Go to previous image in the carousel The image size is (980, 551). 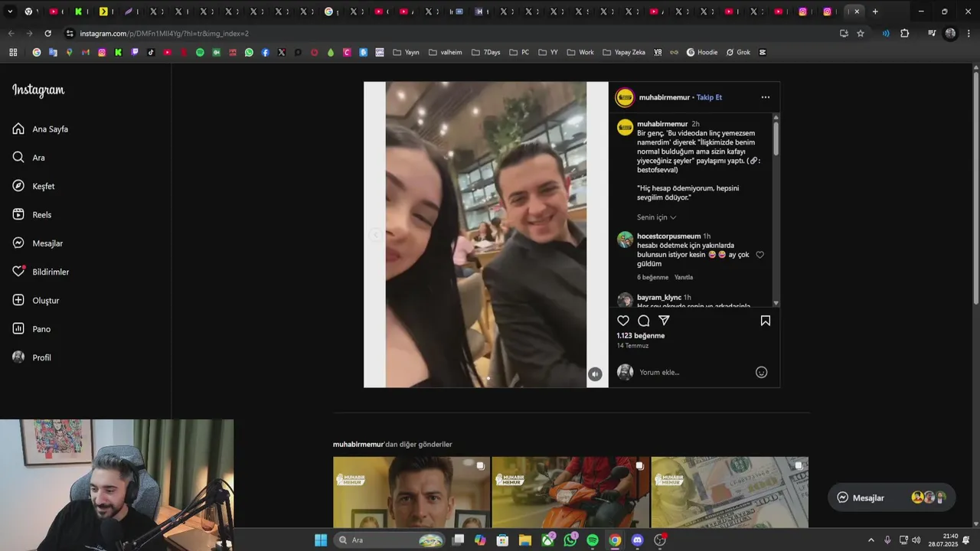pyautogui.click(x=375, y=235)
